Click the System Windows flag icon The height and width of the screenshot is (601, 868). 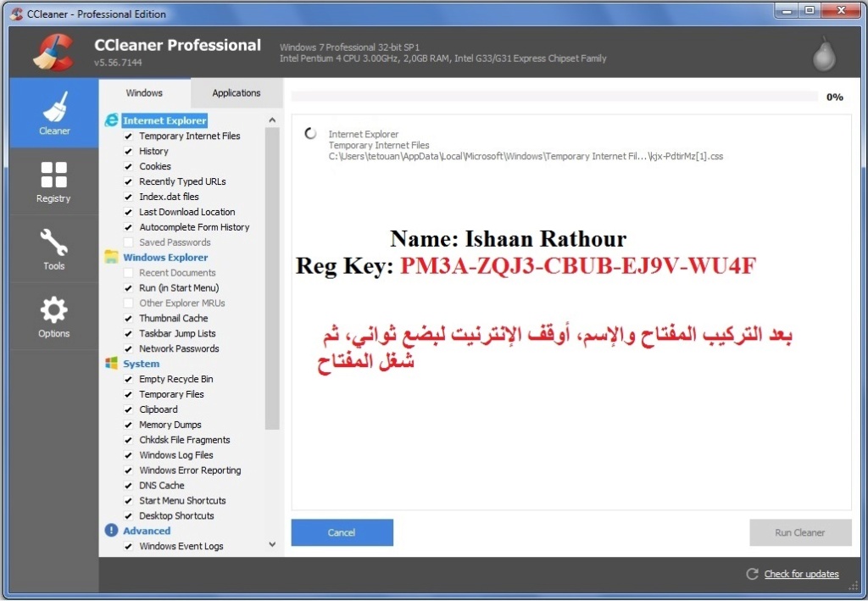[x=111, y=363]
